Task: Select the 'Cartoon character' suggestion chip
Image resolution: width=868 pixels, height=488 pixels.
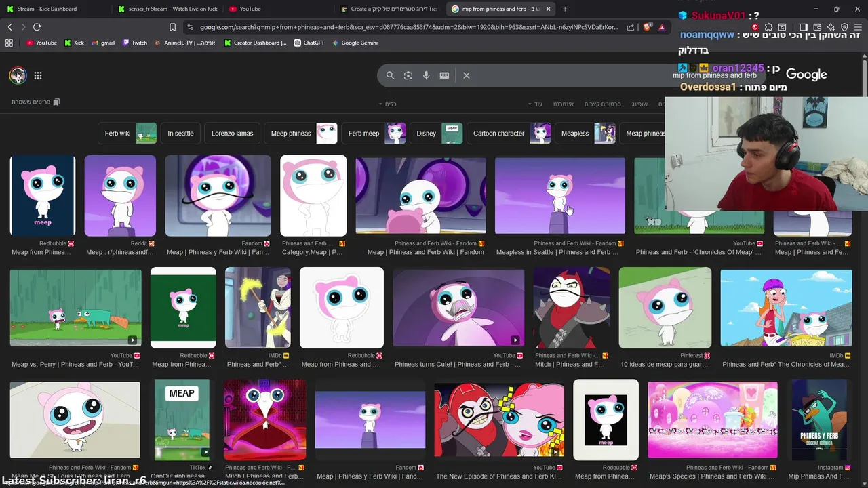Action: (x=509, y=134)
